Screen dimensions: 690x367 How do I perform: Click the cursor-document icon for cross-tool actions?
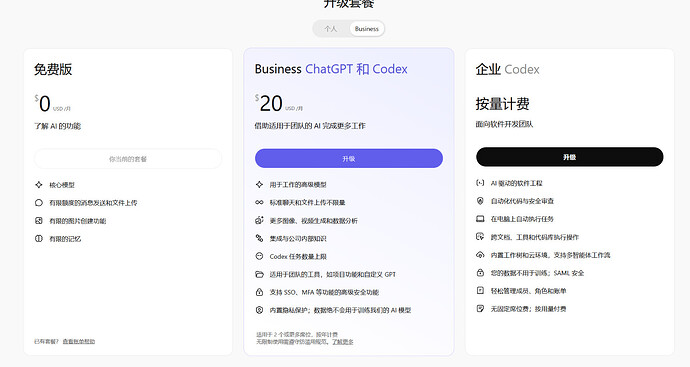coord(480,237)
